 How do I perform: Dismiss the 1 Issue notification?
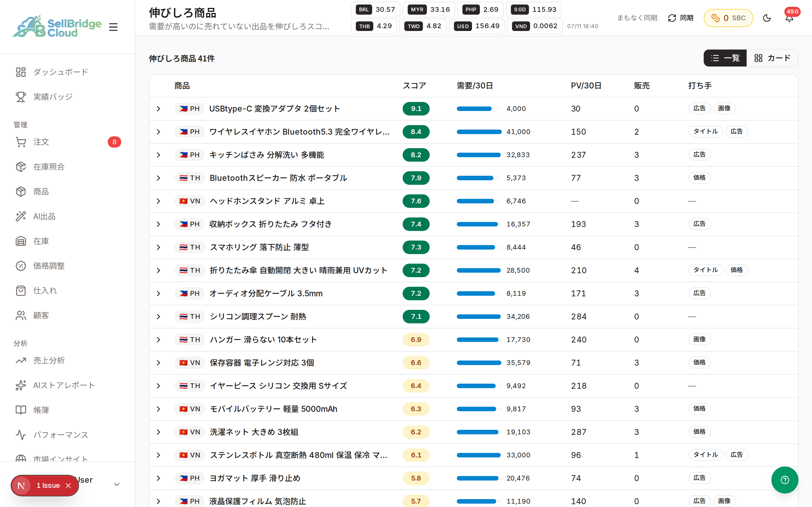[68, 486]
